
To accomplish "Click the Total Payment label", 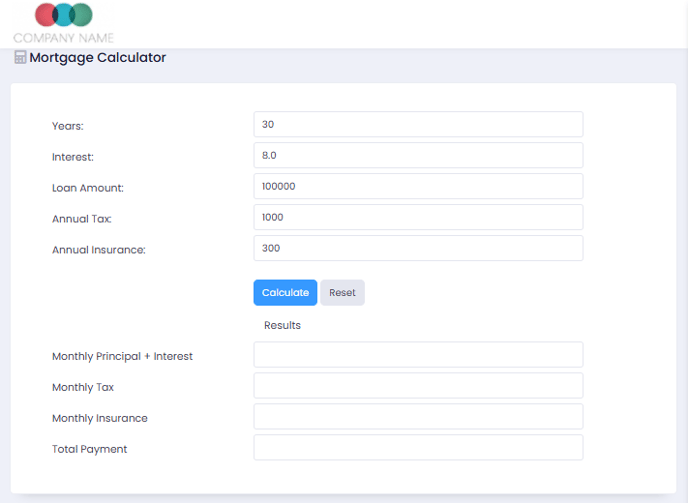I will [x=90, y=449].
